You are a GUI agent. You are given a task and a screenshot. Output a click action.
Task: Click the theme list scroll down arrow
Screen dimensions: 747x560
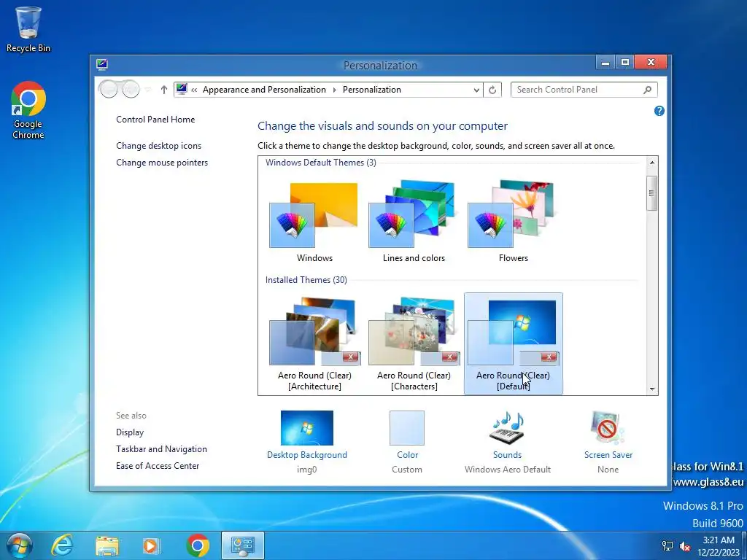(652, 389)
